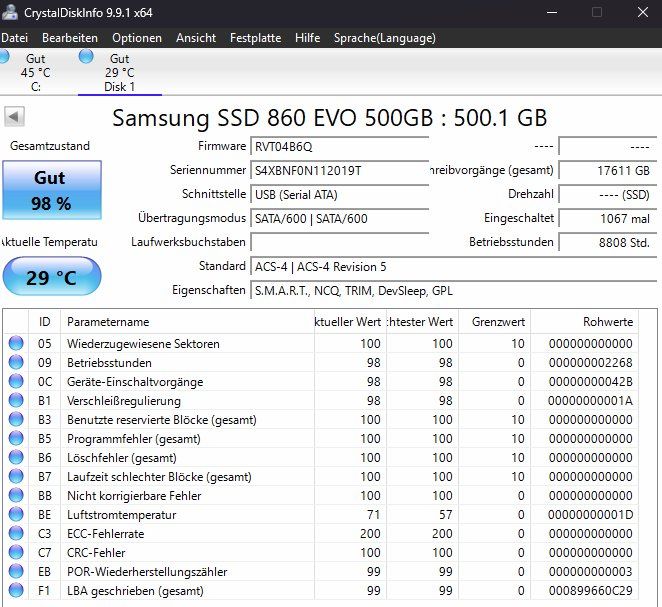Click the ID column header
The width and height of the screenshot is (662, 607).
44,322
